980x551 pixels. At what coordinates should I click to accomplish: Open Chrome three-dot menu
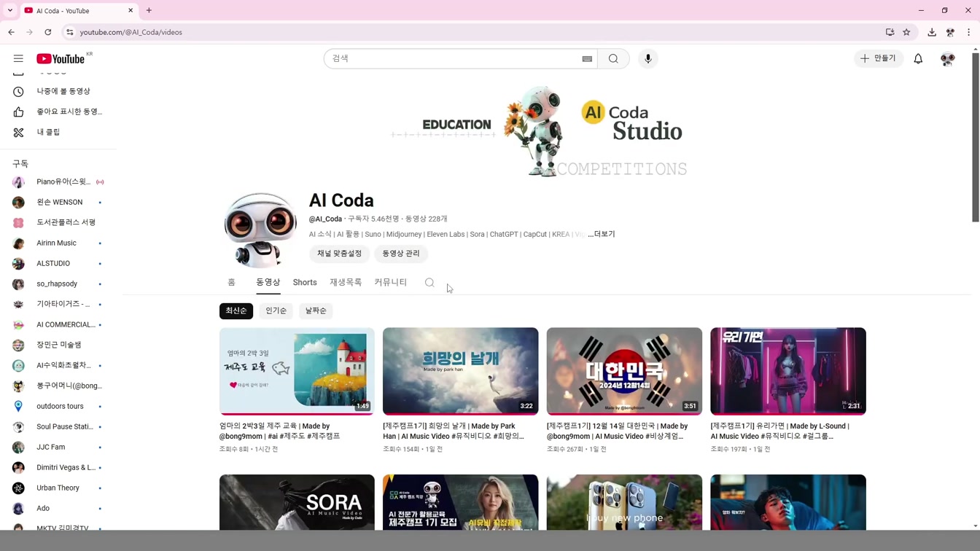click(968, 32)
